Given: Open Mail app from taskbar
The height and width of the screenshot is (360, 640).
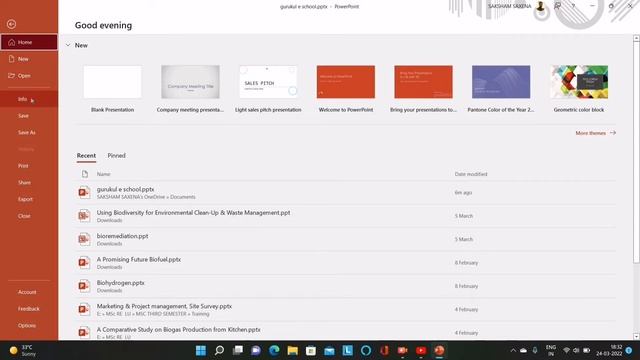Looking at the screenshot, I should [329, 350].
